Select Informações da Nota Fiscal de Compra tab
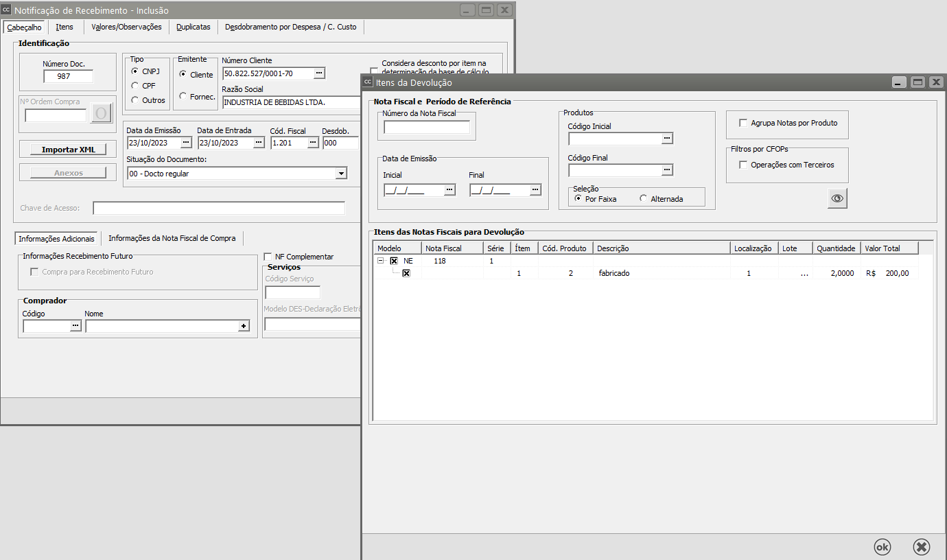The image size is (947, 560). (172, 238)
